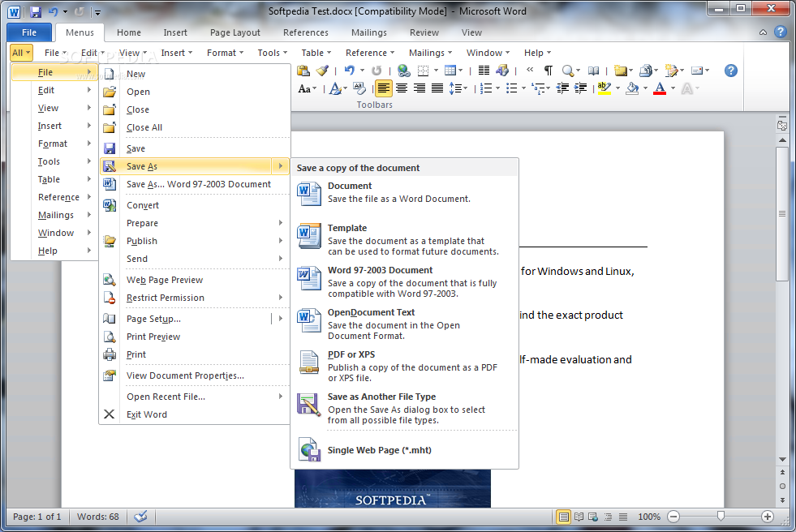Click the Shading paint bucket icon
Image resolution: width=796 pixels, height=532 pixels.
tap(633, 88)
